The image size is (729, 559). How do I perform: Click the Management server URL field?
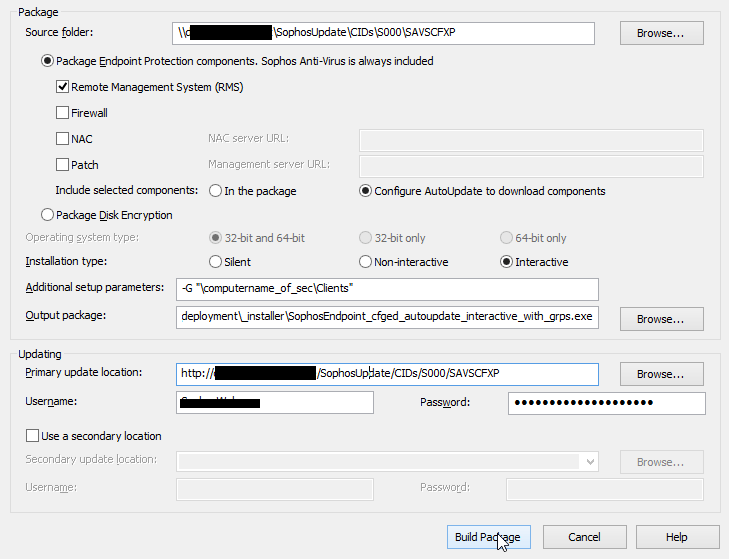[531, 166]
